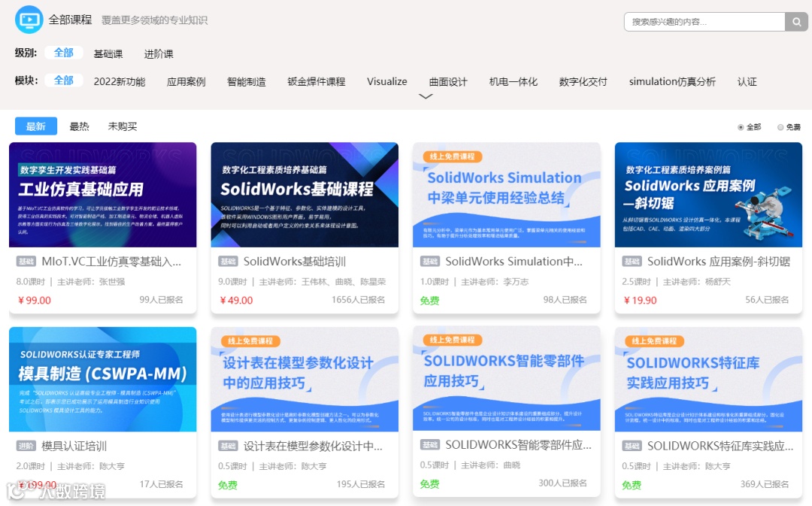Open course title 设计表在模型参数化设计中...

pyautogui.click(x=313, y=446)
